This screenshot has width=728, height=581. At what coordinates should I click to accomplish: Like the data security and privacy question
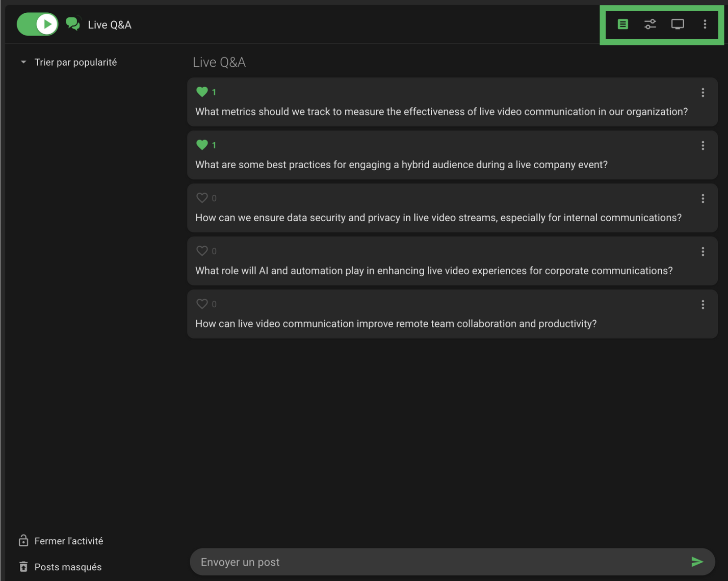(x=202, y=198)
